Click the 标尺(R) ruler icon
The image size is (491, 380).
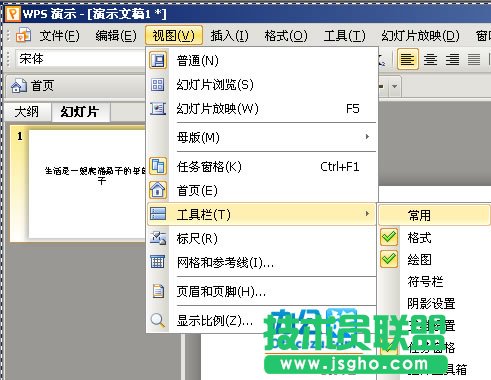(158, 238)
